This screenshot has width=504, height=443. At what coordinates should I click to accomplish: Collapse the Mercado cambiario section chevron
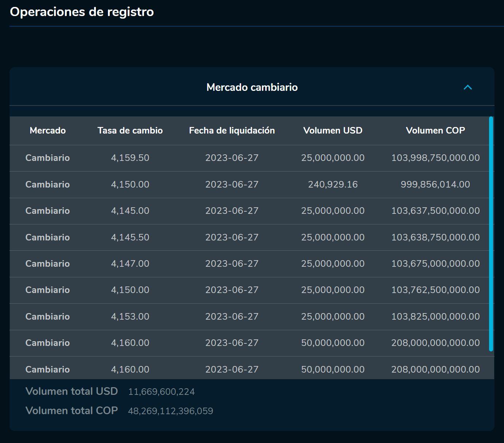click(468, 87)
